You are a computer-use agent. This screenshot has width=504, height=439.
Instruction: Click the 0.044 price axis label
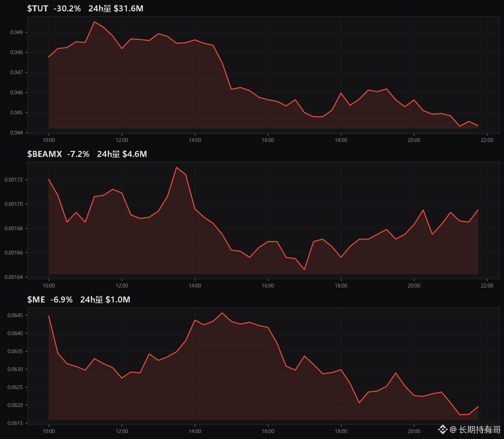(16, 133)
